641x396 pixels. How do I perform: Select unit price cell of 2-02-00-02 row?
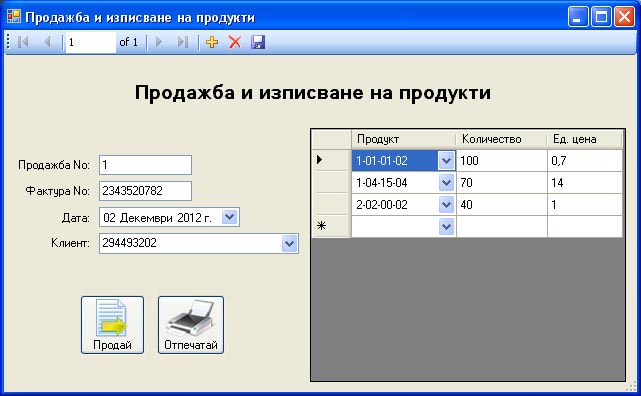click(585, 204)
